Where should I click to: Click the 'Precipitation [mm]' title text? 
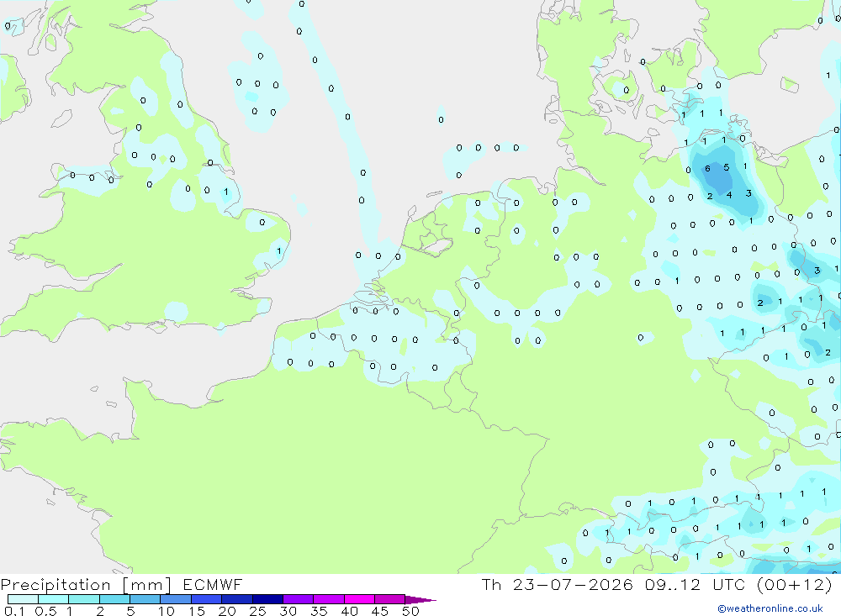pyautogui.click(x=87, y=585)
